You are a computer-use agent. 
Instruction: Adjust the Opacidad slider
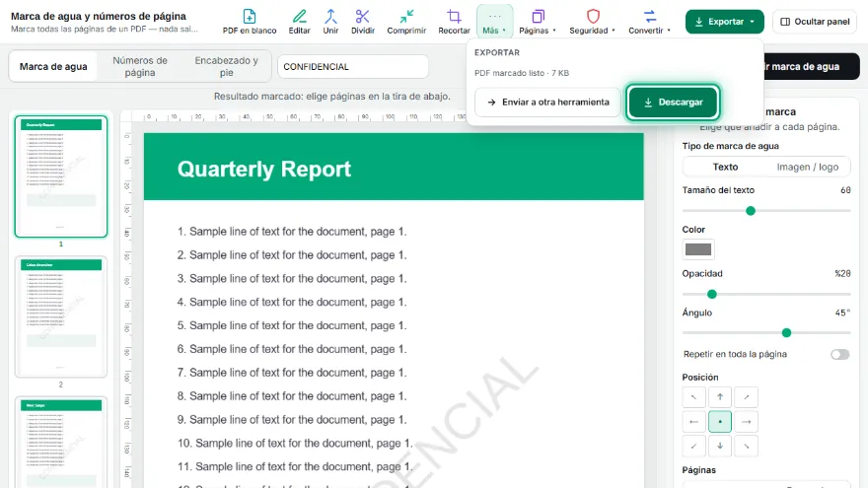712,294
